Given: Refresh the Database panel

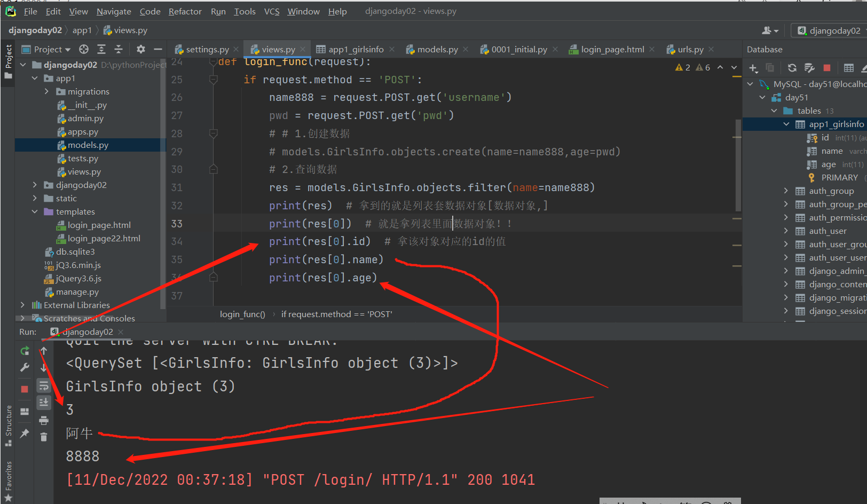Looking at the screenshot, I should (x=792, y=68).
